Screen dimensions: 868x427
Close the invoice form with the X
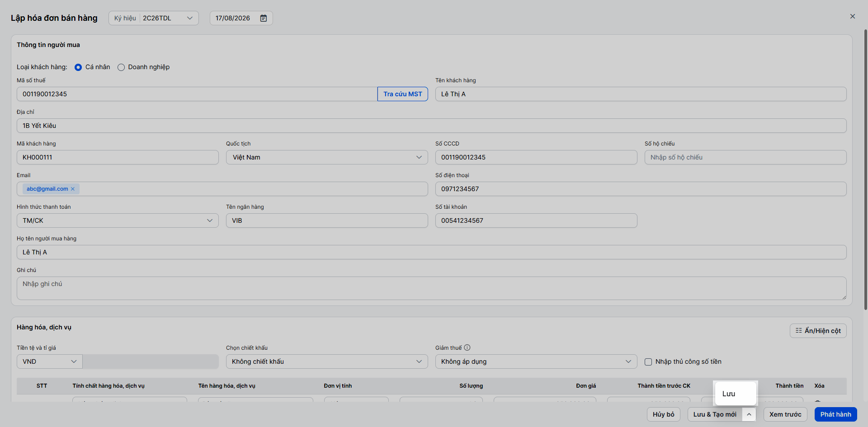853,16
